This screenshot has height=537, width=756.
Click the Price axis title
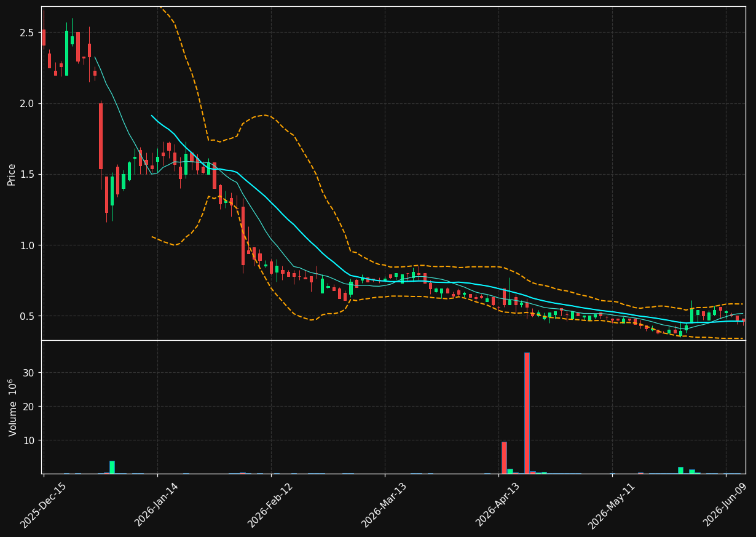[12, 174]
